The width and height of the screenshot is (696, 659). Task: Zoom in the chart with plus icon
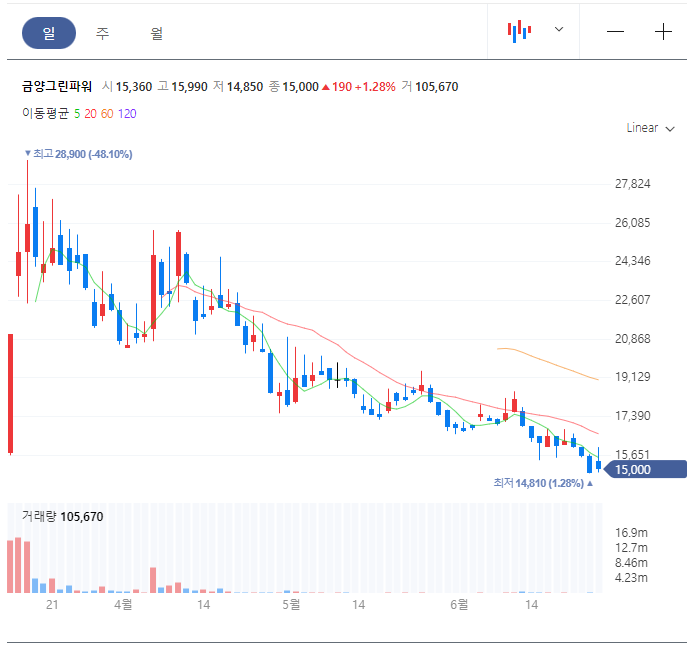click(663, 32)
